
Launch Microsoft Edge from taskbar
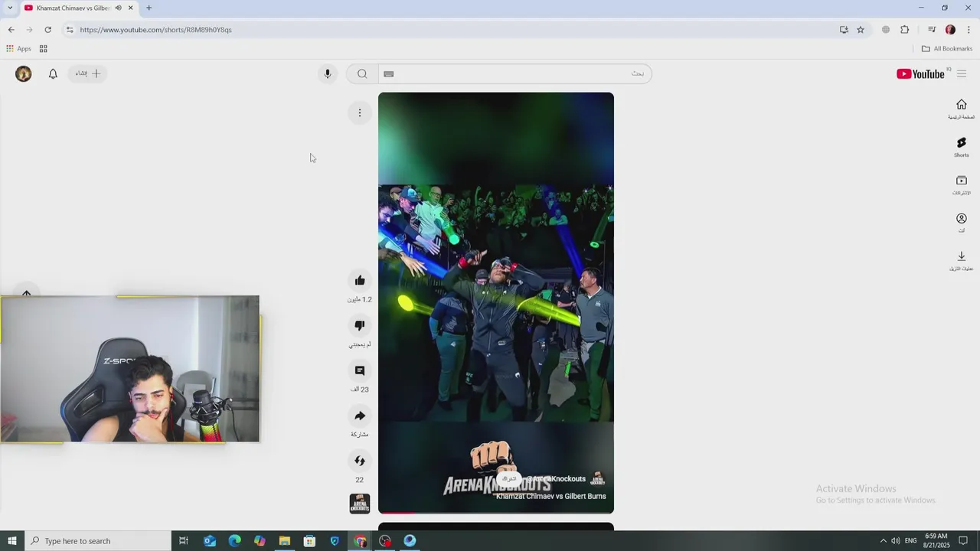point(235,541)
